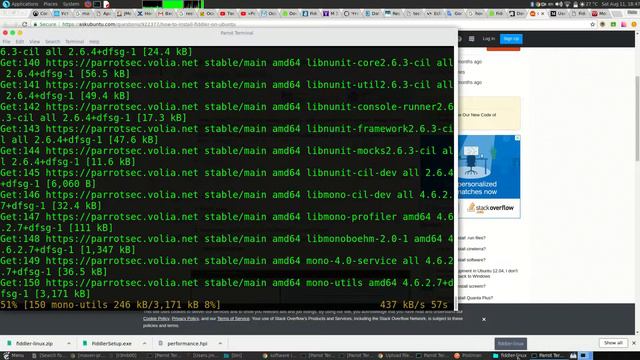
Task: Click the reload button in Chrome
Action: coord(24,24)
